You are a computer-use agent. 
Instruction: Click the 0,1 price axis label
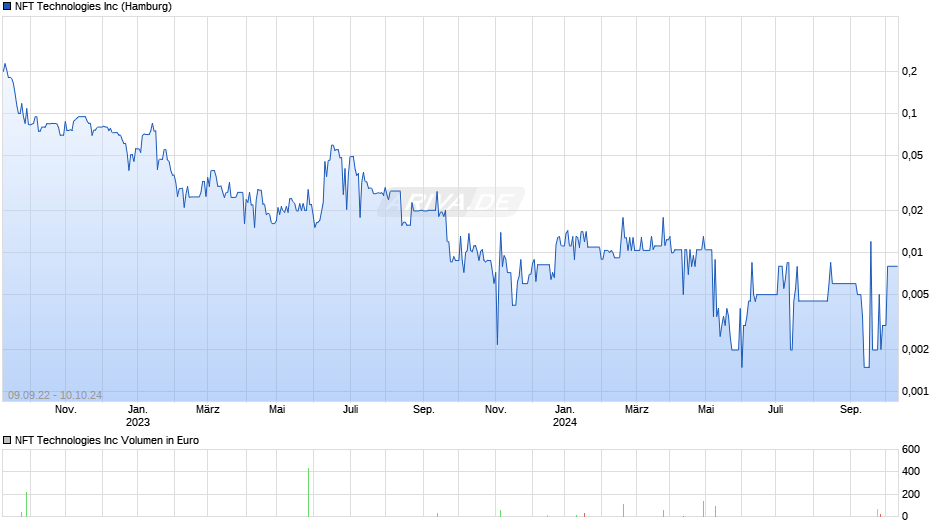tap(909, 113)
